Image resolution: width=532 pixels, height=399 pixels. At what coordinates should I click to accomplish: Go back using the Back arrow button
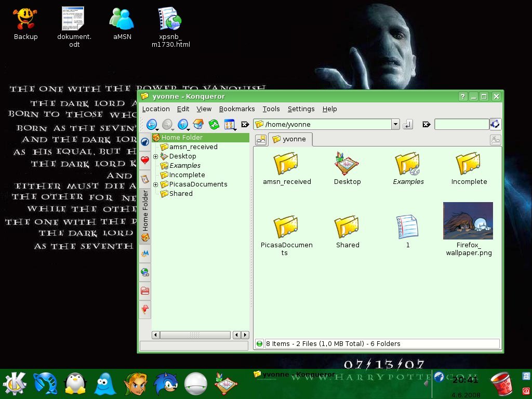pyautogui.click(x=151, y=124)
